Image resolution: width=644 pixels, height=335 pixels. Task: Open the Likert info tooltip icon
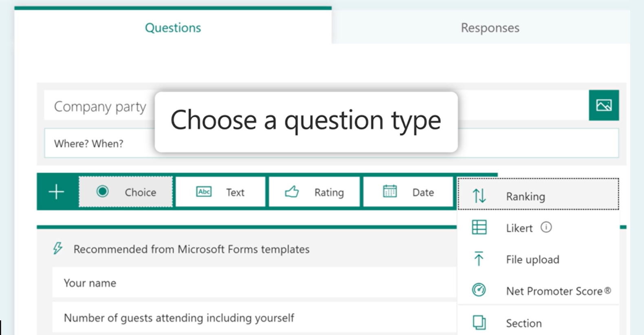tap(546, 227)
